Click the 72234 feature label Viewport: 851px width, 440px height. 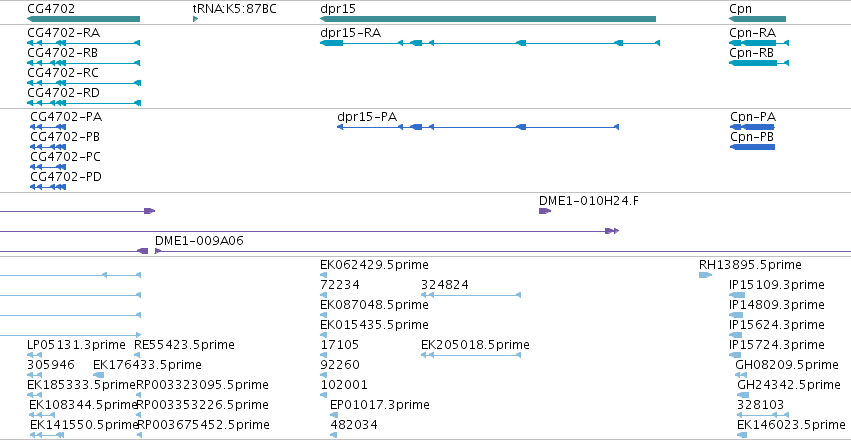tap(340, 285)
